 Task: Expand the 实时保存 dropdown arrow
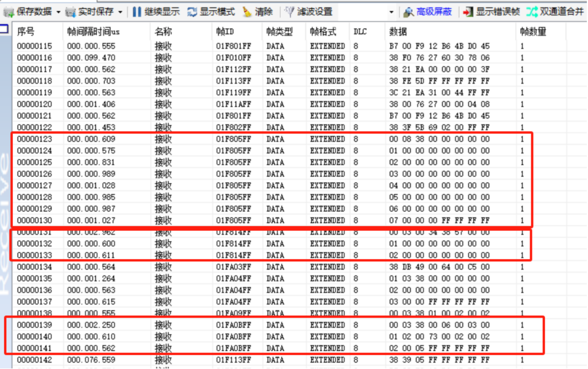click(x=120, y=12)
